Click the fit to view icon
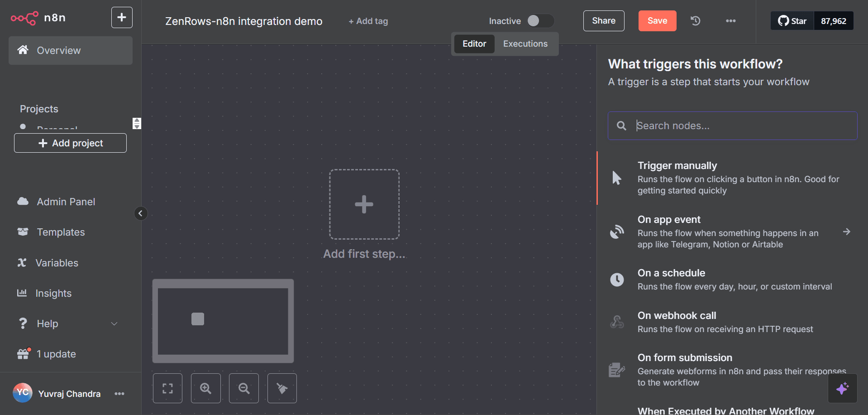This screenshot has height=415, width=868. [167, 388]
